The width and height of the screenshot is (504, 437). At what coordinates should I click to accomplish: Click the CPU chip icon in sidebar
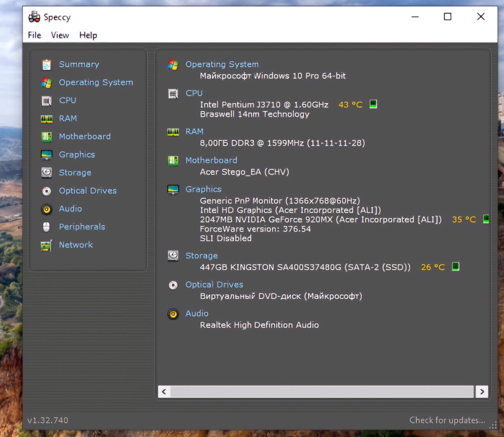click(46, 101)
